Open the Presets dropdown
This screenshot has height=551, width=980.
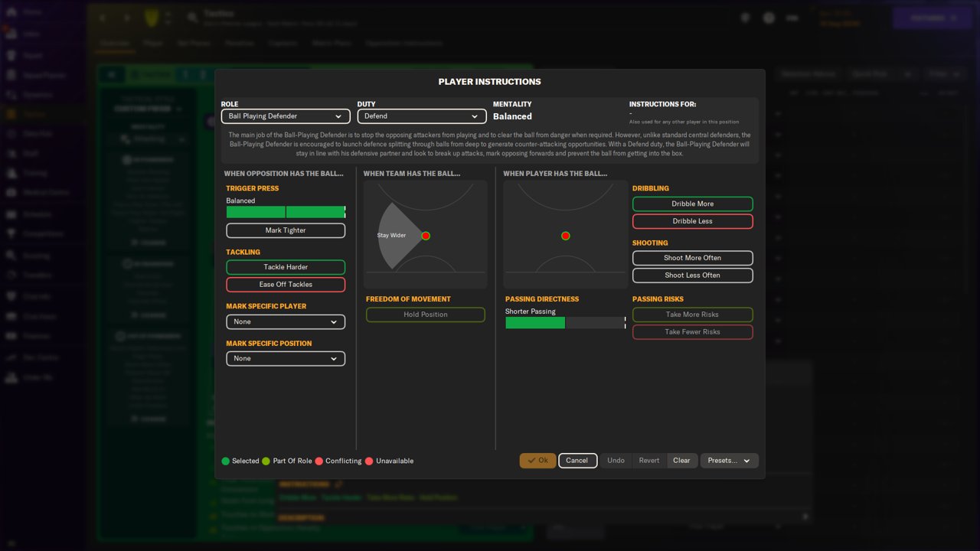[x=729, y=461]
